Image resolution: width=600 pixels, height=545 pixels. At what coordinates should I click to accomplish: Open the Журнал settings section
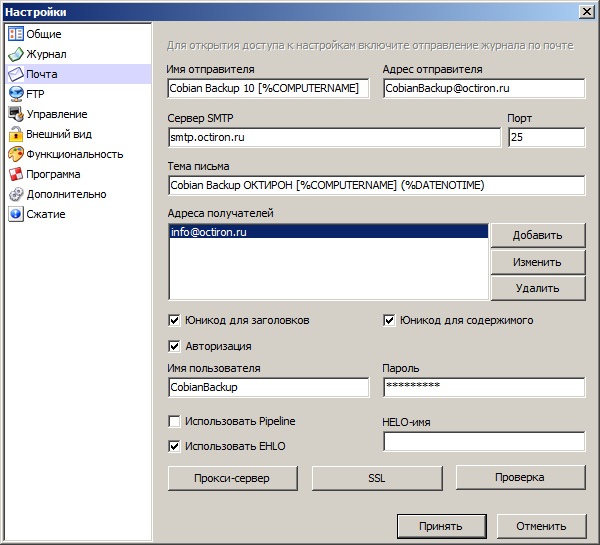78,54
